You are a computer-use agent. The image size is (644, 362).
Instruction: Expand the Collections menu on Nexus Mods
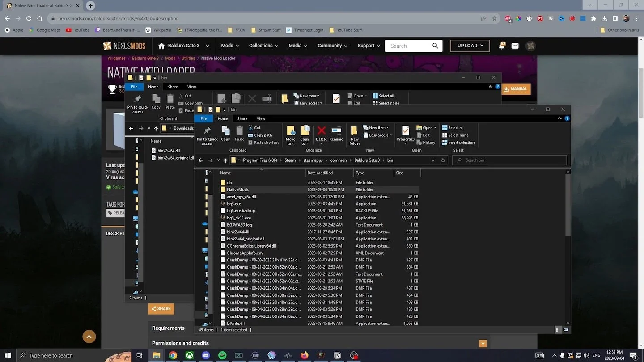click(263, 46)
